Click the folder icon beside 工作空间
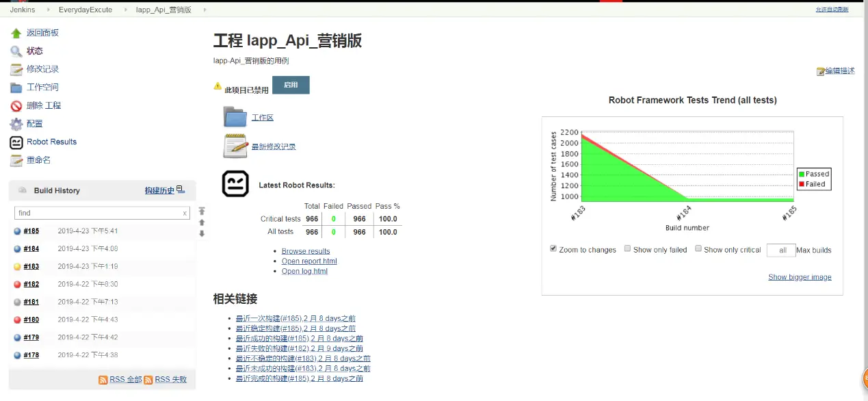 [16, 88]
